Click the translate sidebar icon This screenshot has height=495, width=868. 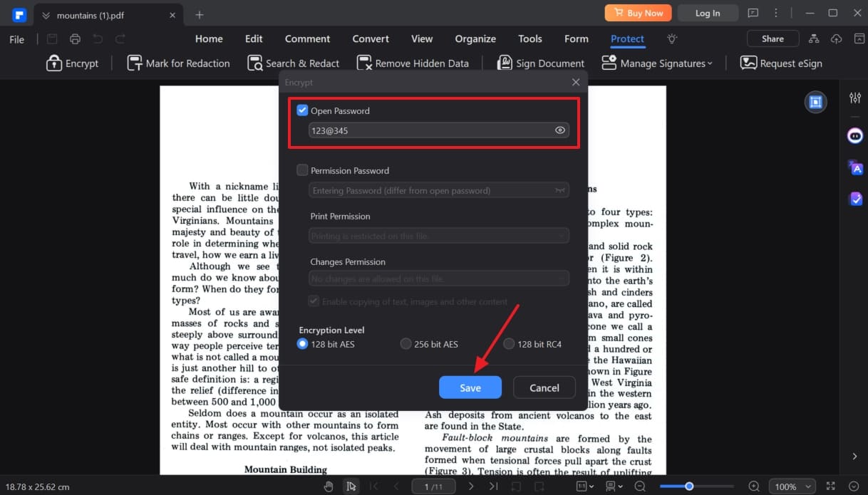click(855, 167)
